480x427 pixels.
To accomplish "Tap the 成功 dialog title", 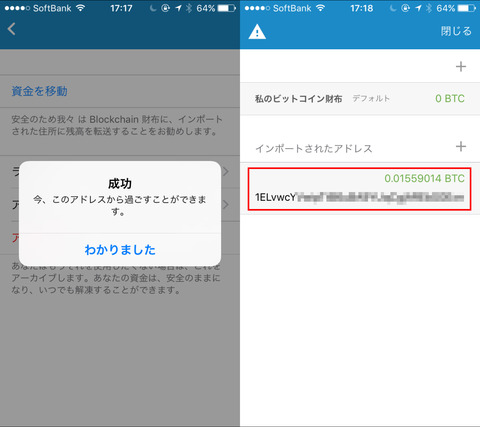I will point(120,183).
